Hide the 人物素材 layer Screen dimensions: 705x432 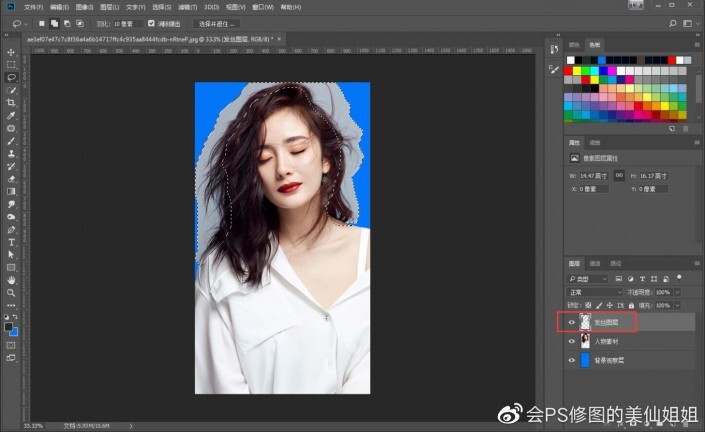point(571,341)
